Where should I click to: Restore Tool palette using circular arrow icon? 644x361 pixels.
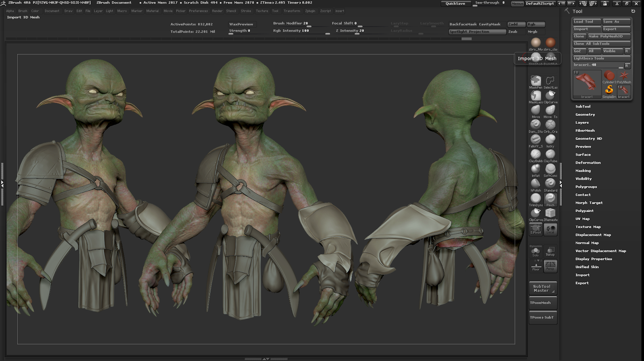click(633, 11)
